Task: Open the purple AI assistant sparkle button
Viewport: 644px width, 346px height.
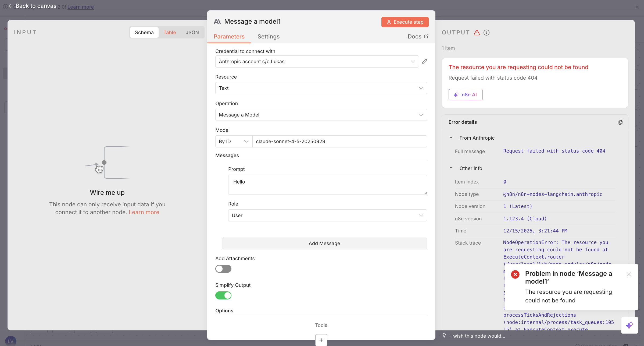Action: 629,325
